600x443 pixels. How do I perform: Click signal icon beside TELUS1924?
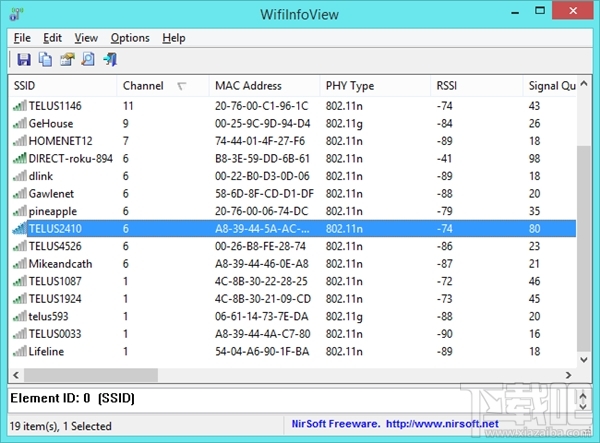click(20, 299)
